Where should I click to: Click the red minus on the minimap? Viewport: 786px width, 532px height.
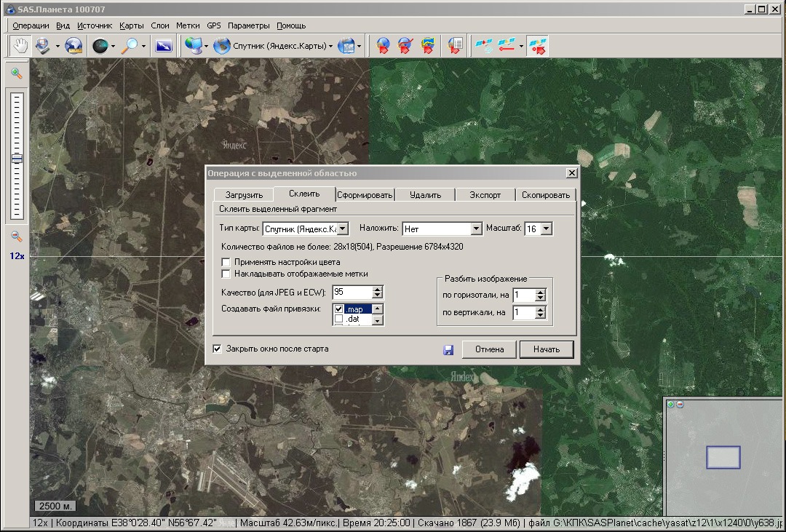tap(680, 404)
